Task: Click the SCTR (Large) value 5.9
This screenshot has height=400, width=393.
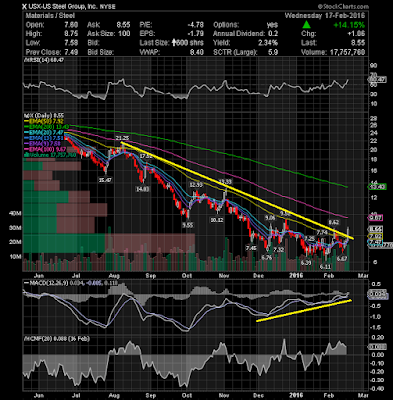Action: 273,52
